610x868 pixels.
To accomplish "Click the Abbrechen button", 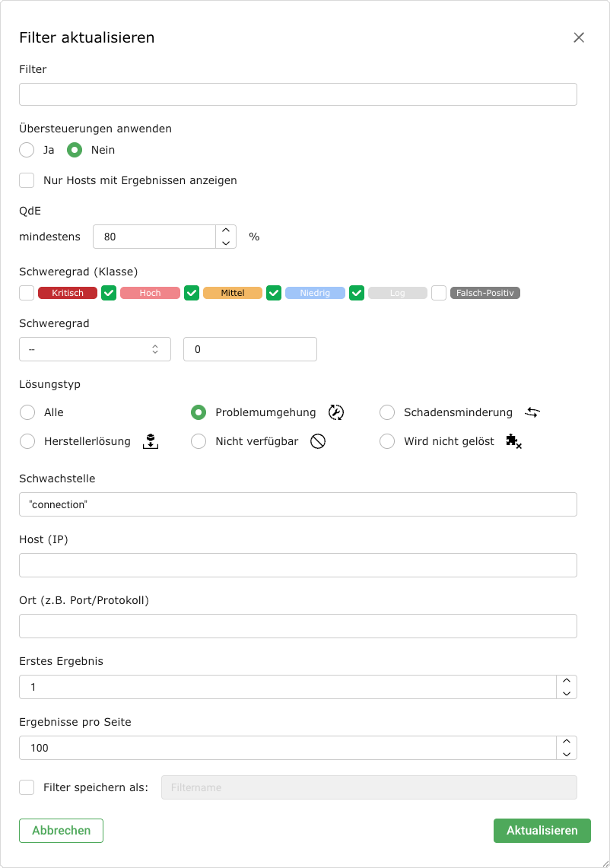I will coord(61,831).
